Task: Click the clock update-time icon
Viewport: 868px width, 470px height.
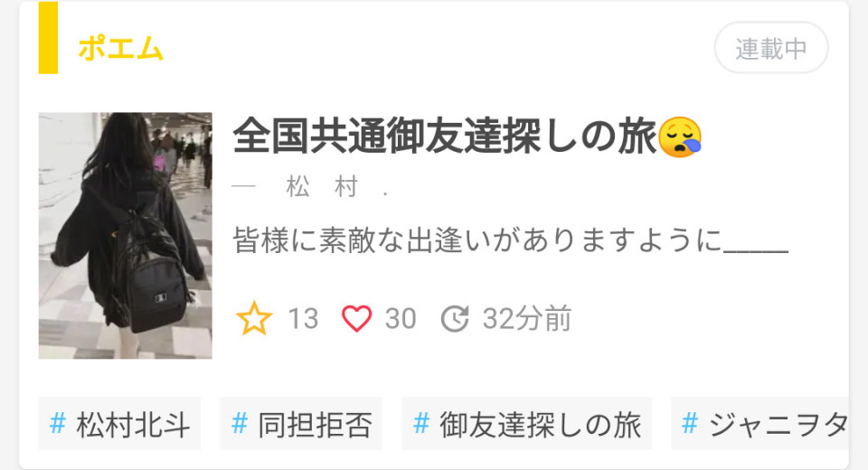Action: (455, 319)
